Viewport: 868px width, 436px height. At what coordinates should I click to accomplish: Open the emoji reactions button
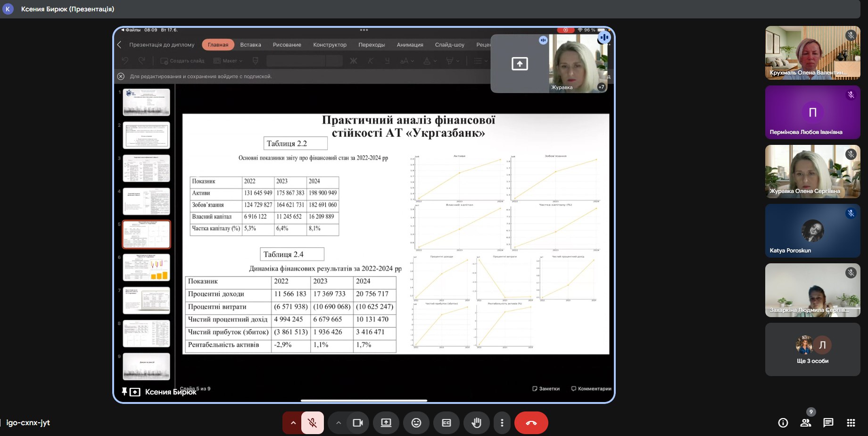click(x=416, y=423)
